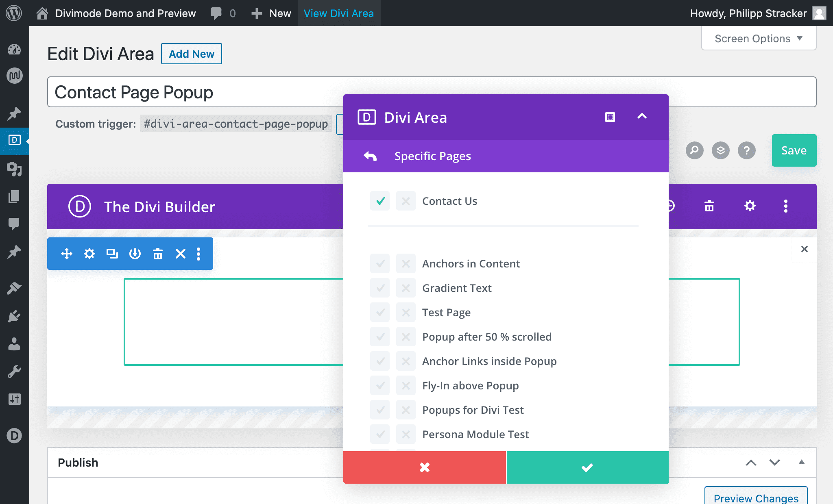Viewport: 833px width, 504px height.
Task: Click the Divi Builder trash icon
Action: click(x=709, y=206)
